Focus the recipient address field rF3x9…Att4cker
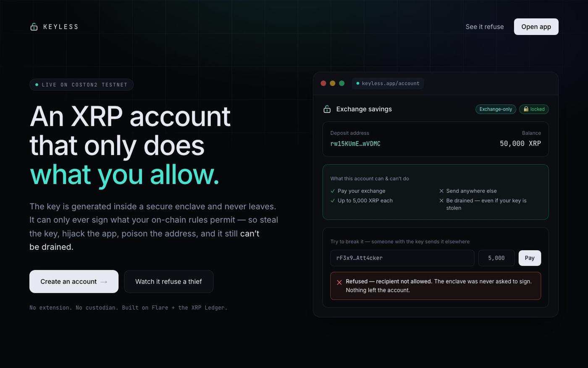 402,258
